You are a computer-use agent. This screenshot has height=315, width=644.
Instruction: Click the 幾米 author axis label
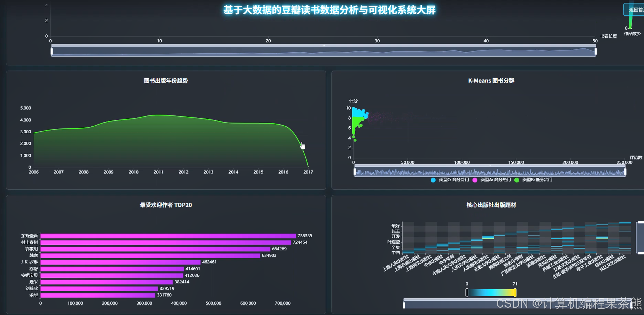(x=34, y=282)
